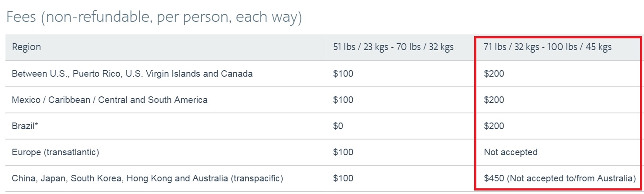Select the Region column header

(x=27, y=47)
